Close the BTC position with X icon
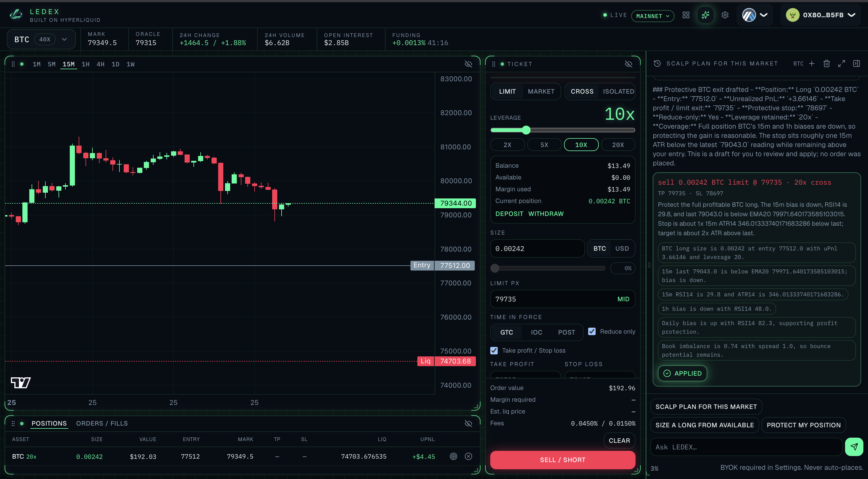The width and height of the screenshot is (868, 479). (x=468, y=456)
